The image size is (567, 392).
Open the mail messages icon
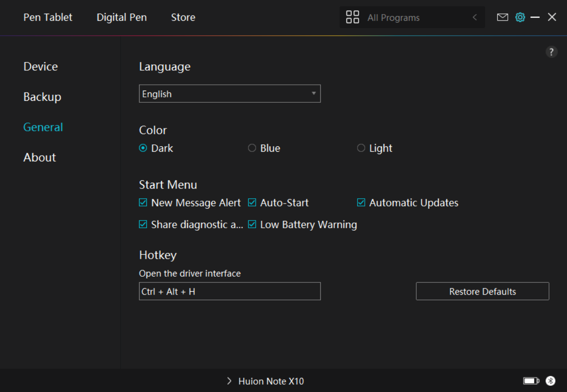pos(503,17)
